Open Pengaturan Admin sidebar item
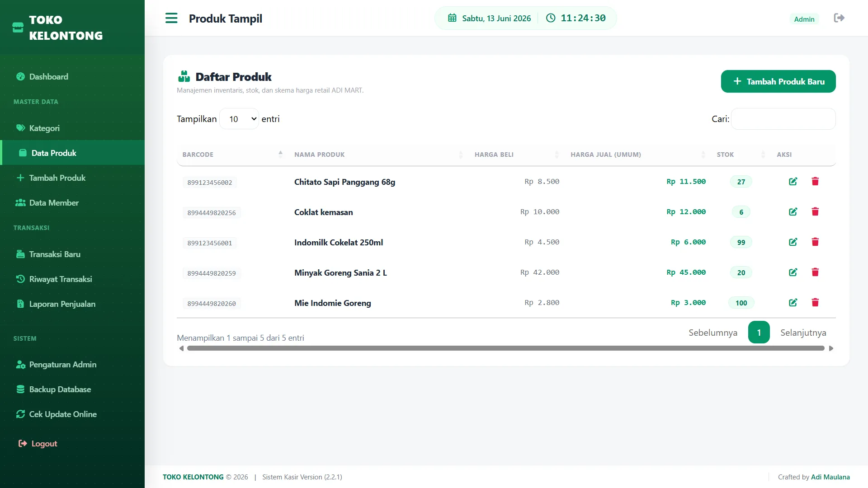This screenshot has width=868, height=488. pos(72,365)
